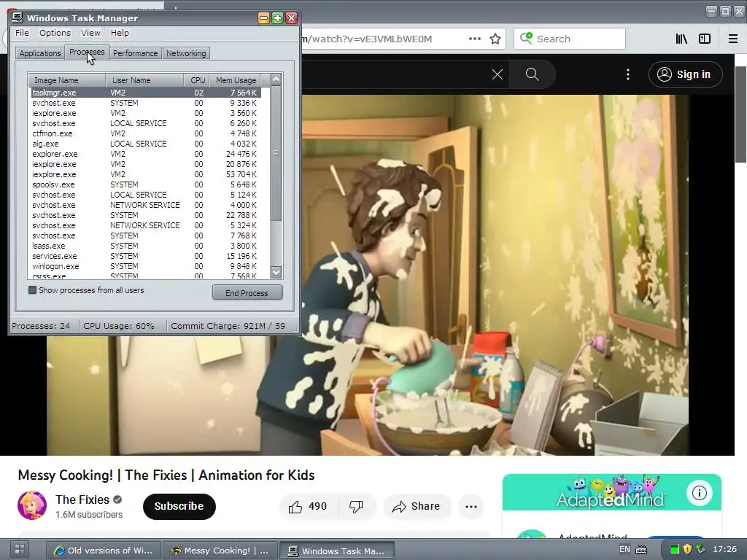The width and height of the screenshot is (747, 560).
Task: Click the browser search engine magnifier icon
Action: click(x=526, y=38)
